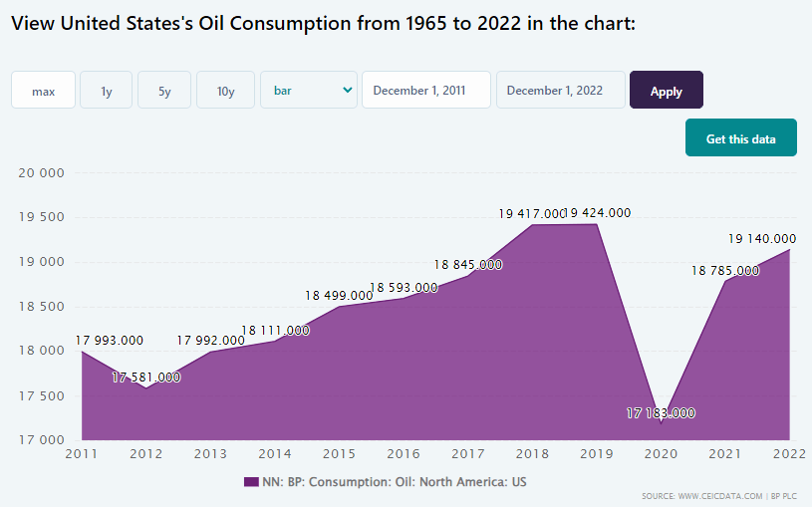
Task: Click the 2015 x-axis year label
Action: (x=339, y=454)
